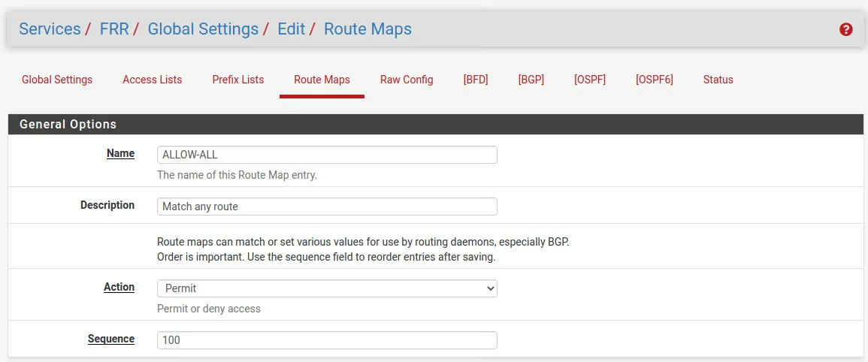Viewport: 868px width, 362px height.
Task: Go to the [BFD] tab
Action: (x=476, y=80)
